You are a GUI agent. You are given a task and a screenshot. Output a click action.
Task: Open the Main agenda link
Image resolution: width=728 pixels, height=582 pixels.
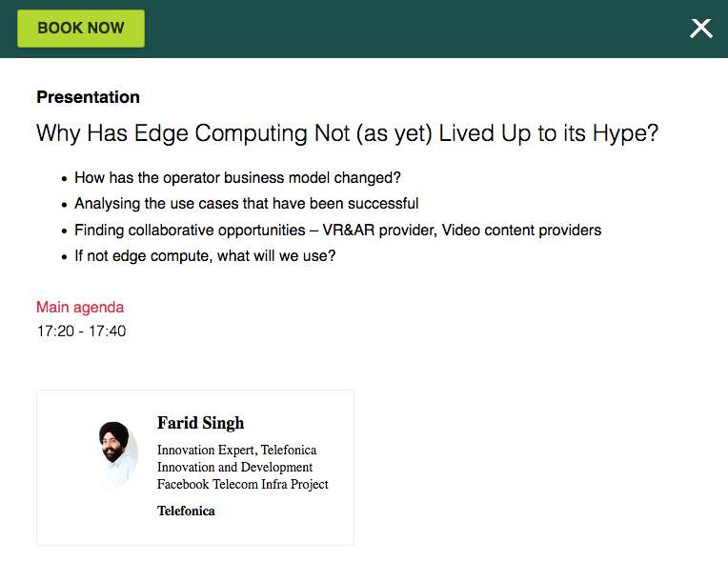tap(80, 307)
